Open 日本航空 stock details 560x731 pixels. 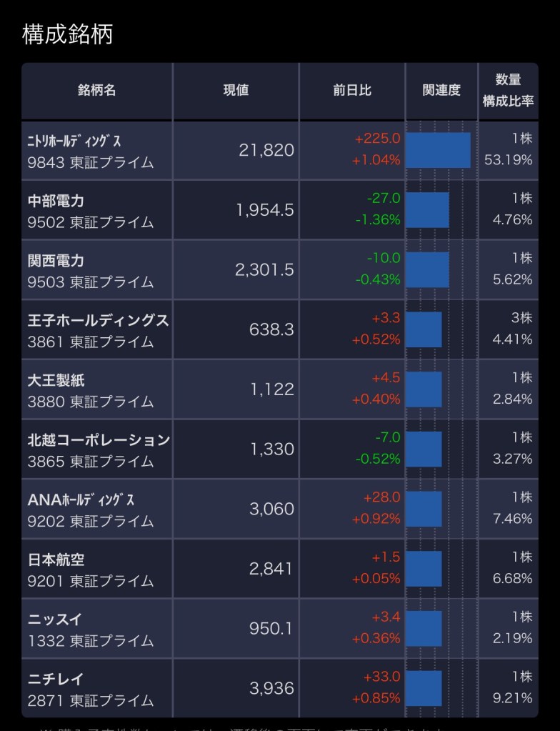56,560
